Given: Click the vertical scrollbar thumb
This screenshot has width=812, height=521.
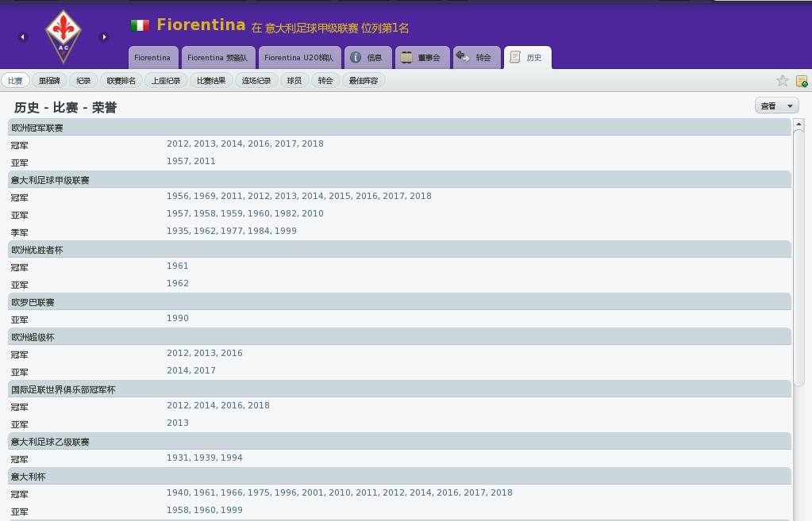Looking at the screenshot, I should (799, 258).
